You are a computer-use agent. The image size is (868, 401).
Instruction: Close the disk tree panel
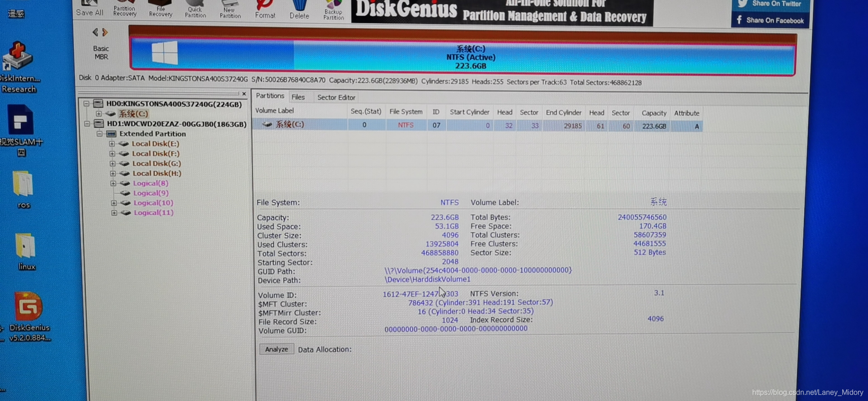click(244, 94)
